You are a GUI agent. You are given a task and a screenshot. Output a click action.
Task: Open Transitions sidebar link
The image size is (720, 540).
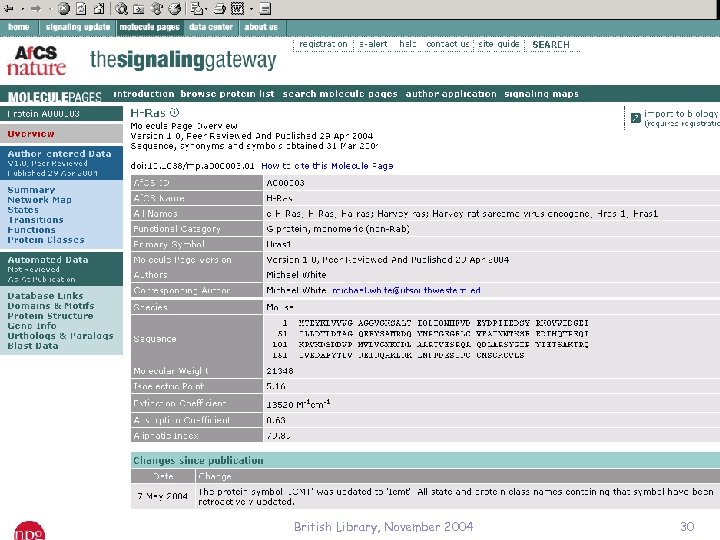pos(35,220)
